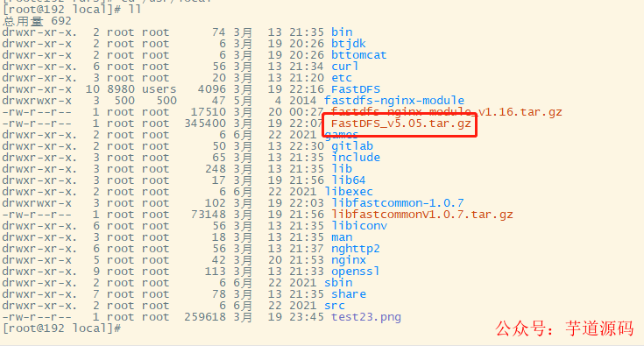644x346 pixels.
Task: Select the curl directory listing
Action: pos(345,66)
